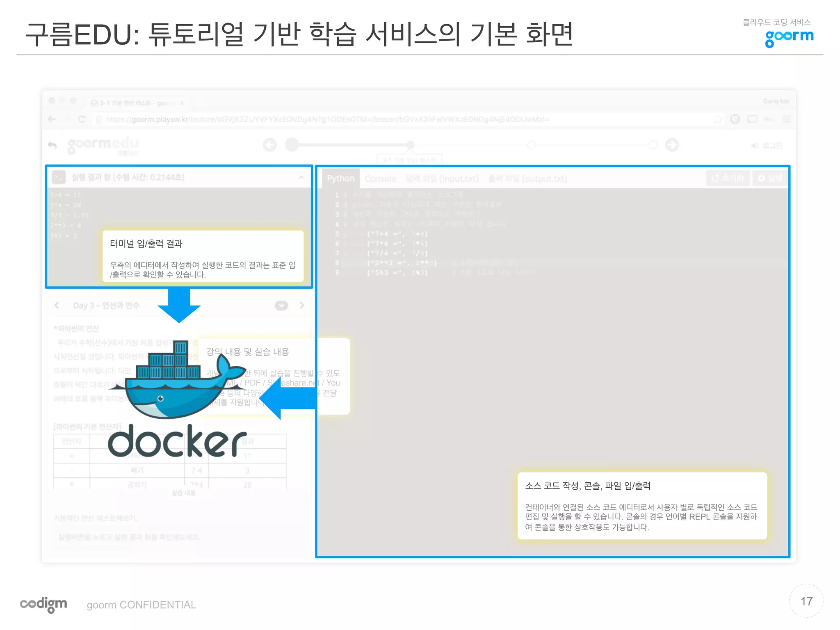Open the input.txt file tab
Screen dimensions: 840x630
[x=442, y=179]
